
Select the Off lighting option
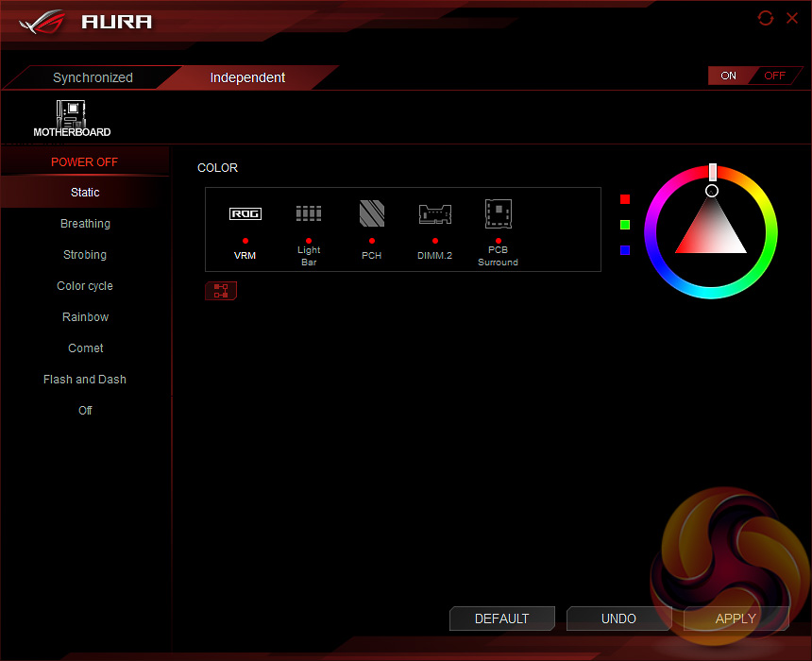(x=85, y=410)
